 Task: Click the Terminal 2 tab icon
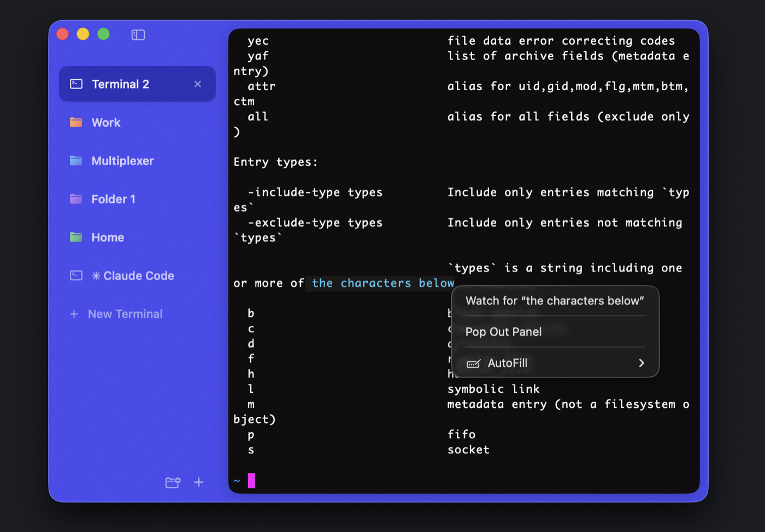[x=76, y=84]
